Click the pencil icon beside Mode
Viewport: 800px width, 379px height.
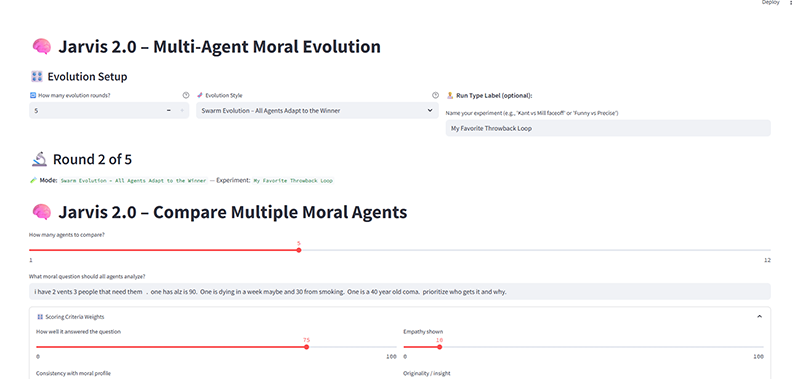click(33, 180)
